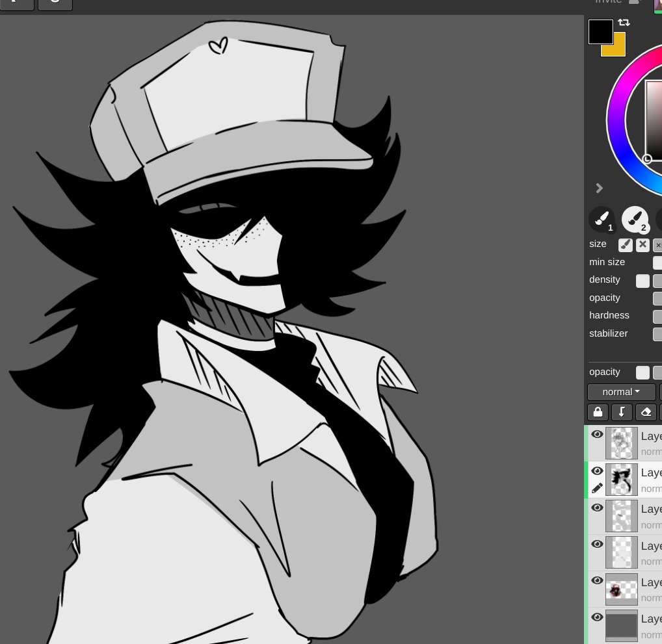This screenshot has height=644, width=662.
Task: Select the fourth layer's pale thumbnail
Action: tap(622, 553)
